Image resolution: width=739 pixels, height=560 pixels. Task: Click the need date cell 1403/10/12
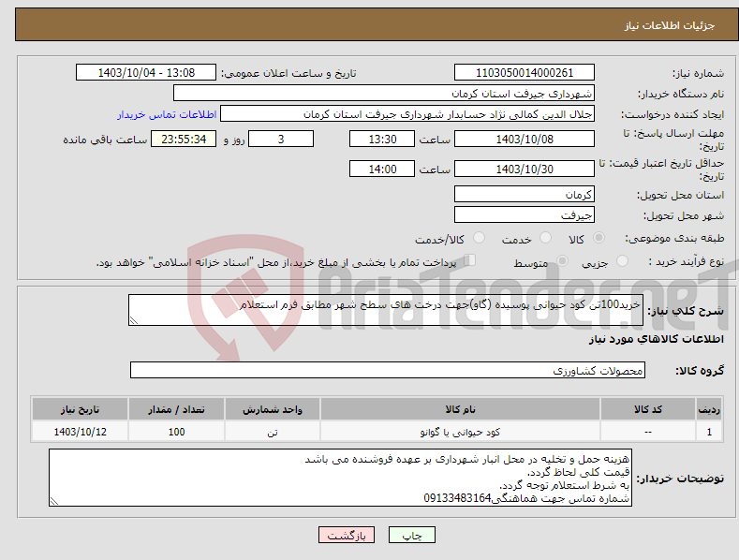[x=81, y=432]
